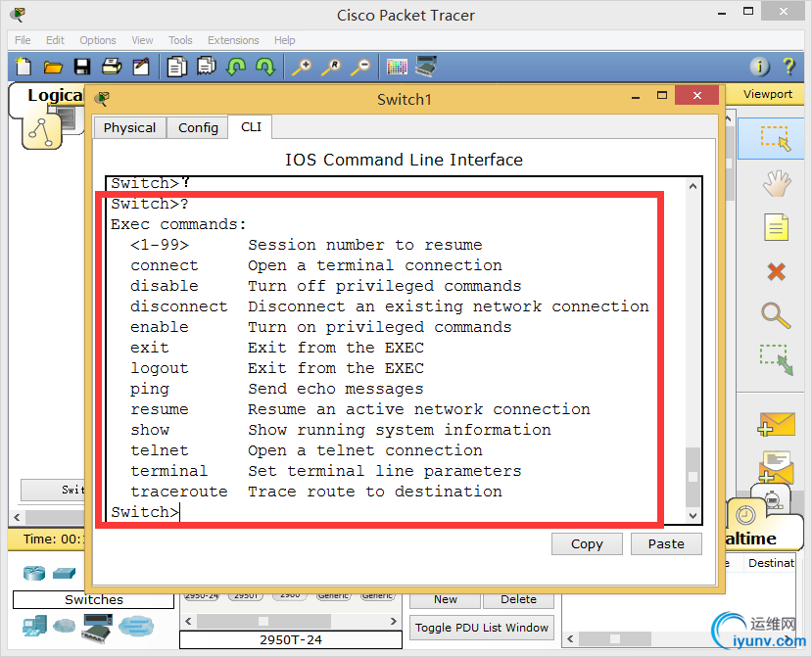812x657 pixels.
Task: Click the help question mark icon
Action: point(788,67)
